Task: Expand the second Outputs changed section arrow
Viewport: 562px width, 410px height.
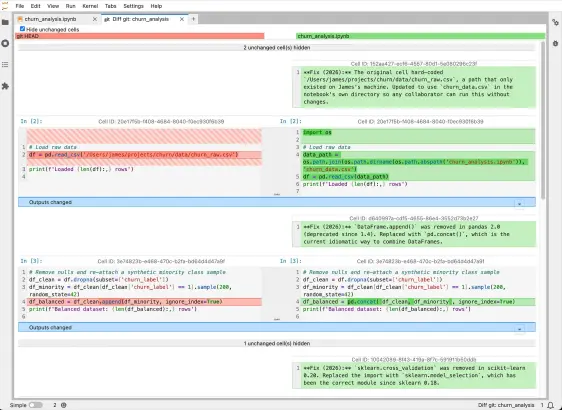Action: click(519, 329)
